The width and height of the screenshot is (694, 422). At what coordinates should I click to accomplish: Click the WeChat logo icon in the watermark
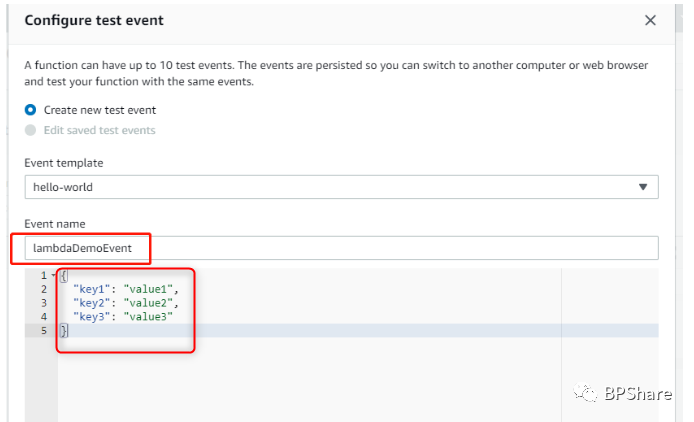pyautogui.click(x=584, y=394)
